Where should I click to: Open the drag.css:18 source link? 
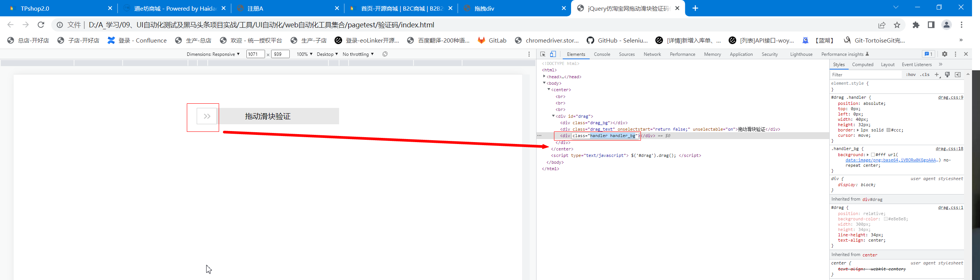coord(949,149)
